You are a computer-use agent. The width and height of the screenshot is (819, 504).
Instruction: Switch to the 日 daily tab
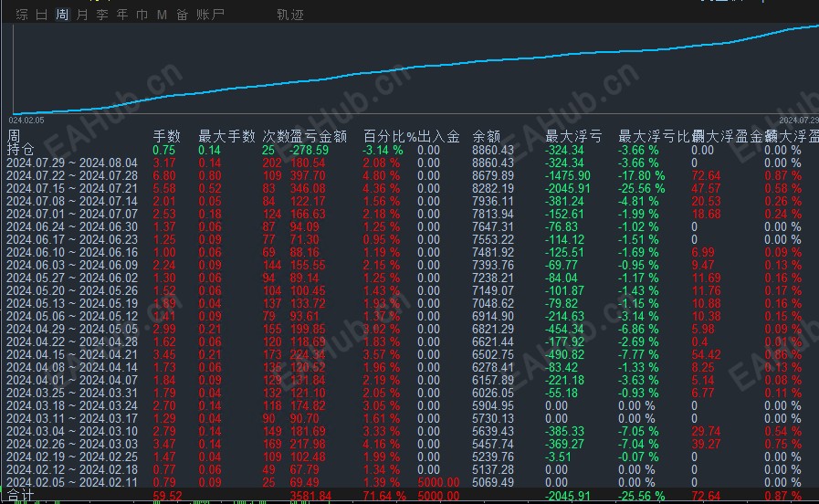(42, 15)
